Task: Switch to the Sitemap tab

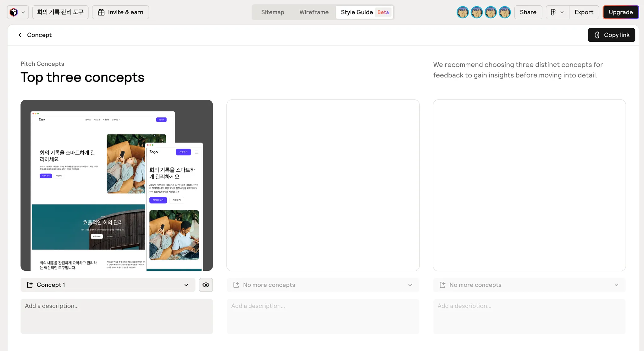Action: 273,12
